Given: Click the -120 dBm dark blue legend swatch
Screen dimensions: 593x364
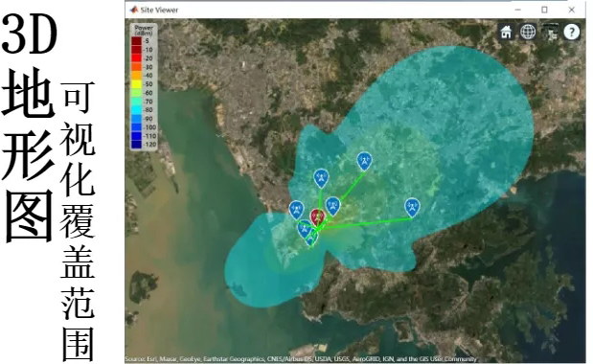Looking at the screenshot, I should (137, 145).
